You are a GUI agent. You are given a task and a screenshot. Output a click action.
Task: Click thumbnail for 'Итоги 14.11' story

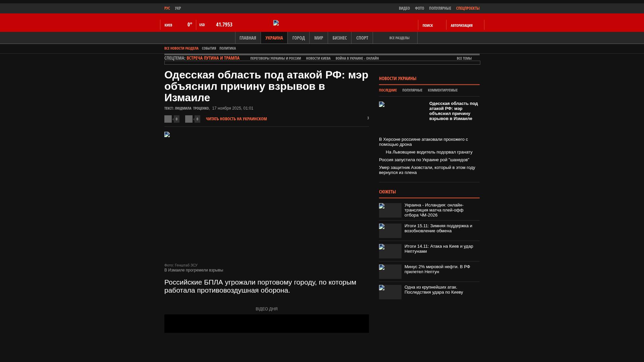pyautogui.click(x=390, y=251)
